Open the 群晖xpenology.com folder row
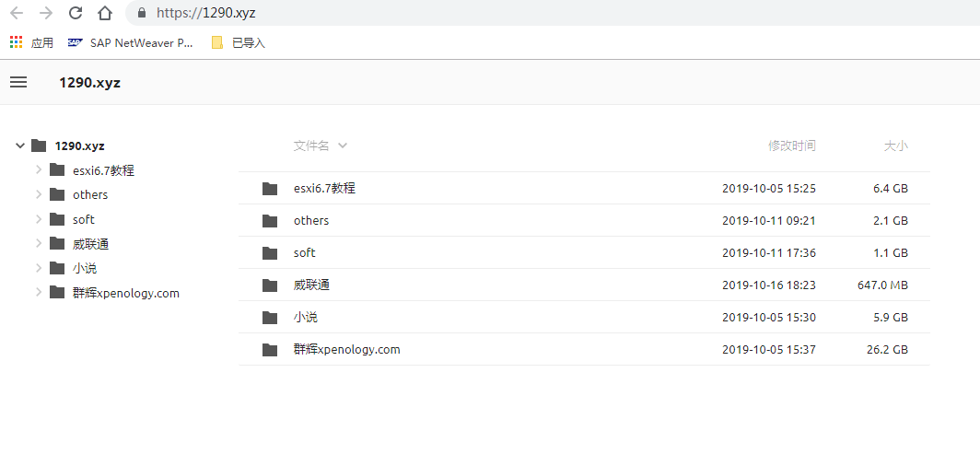The width and height of the screenshot is (980, 454). point(346,350)
